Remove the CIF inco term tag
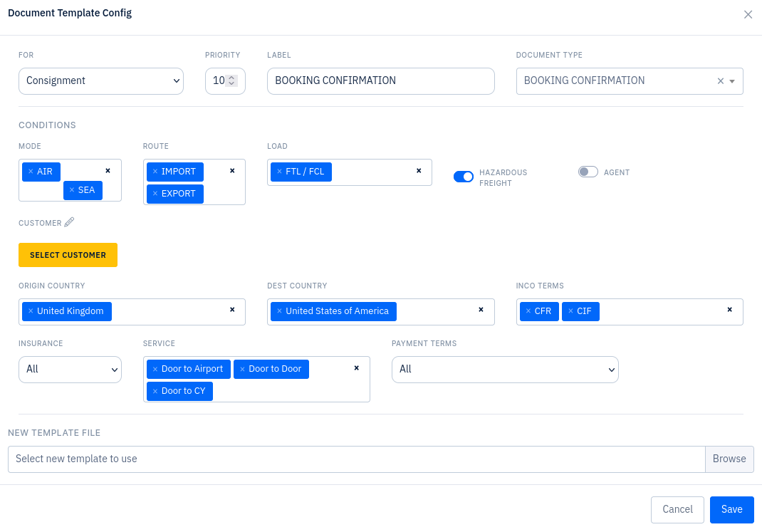The width and height of the screenshot is (762, 532). tap(570, 311)
